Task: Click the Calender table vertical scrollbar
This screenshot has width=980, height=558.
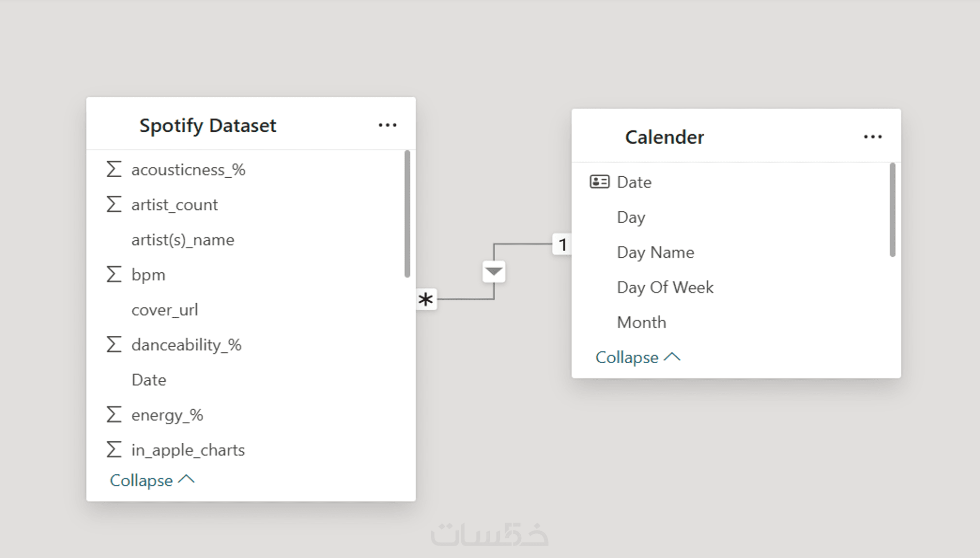Action: click(892, 209)
